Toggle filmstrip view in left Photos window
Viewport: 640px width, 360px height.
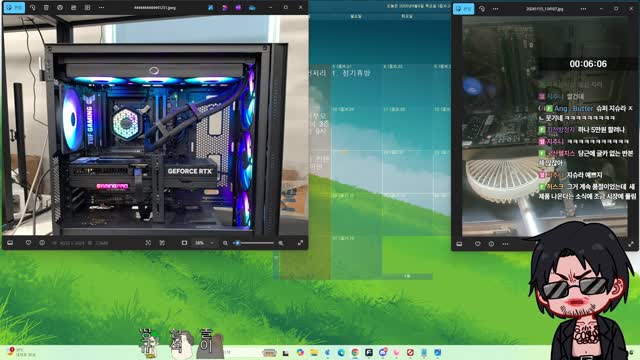tap(10, 243)
